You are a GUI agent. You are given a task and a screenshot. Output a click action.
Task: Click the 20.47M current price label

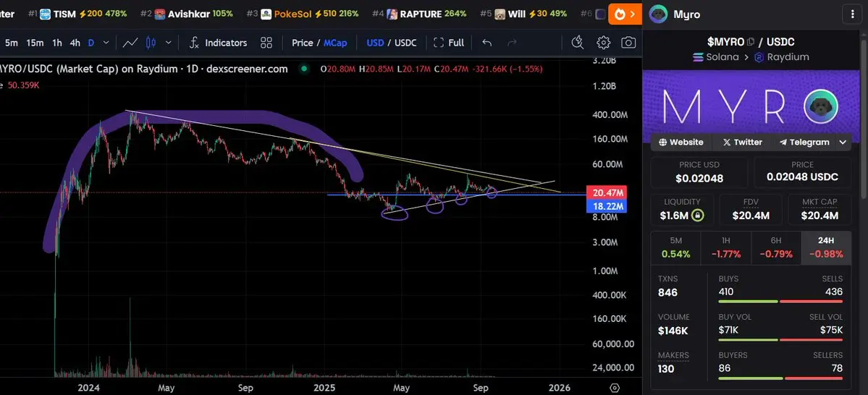coord(608,193)
